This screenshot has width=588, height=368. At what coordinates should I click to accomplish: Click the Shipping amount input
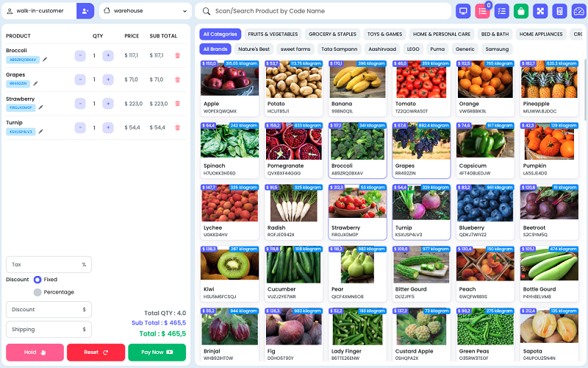[49, 329]
